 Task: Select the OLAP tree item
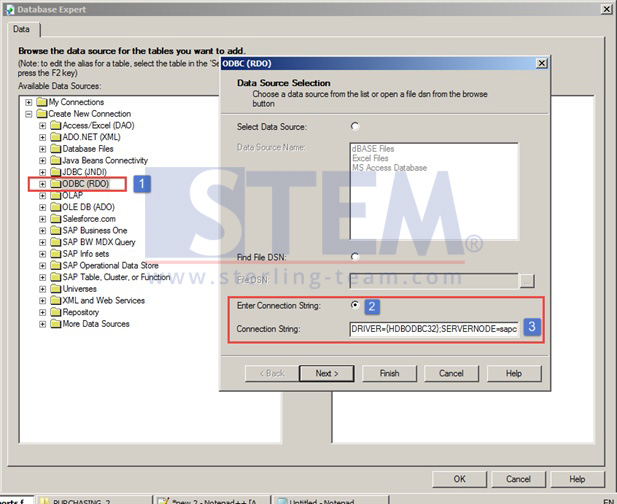click(72, 195)
